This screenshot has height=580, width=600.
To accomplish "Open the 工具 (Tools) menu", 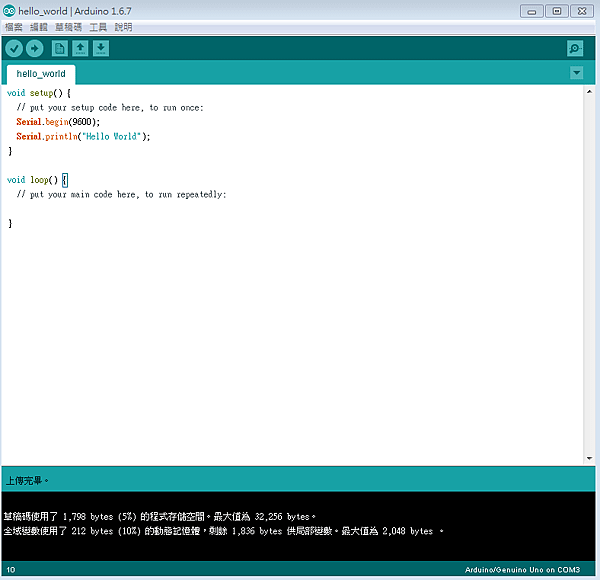I will [x=98, y=27].
